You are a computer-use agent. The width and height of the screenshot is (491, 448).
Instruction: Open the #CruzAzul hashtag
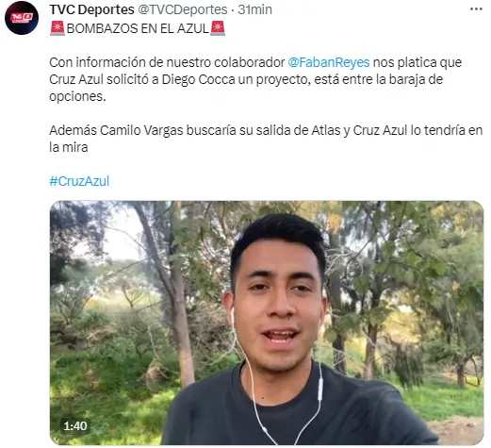[79, 181]
